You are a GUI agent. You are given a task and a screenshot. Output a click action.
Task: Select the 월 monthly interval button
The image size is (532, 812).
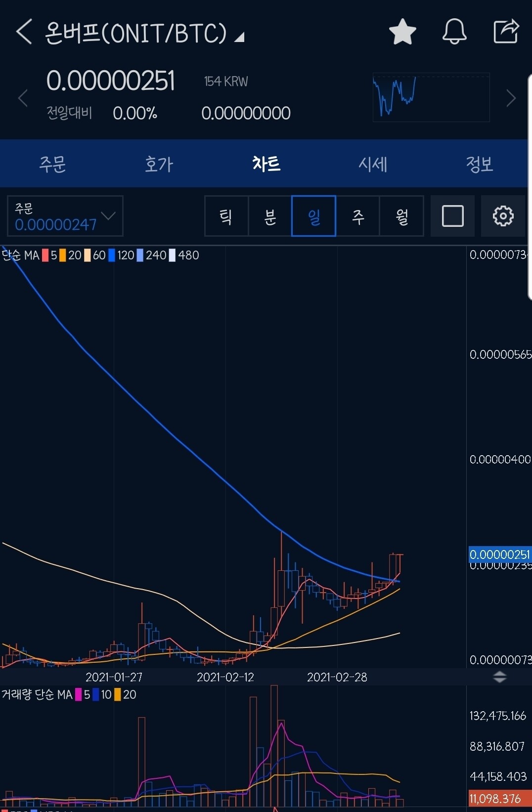click(401, 216)
